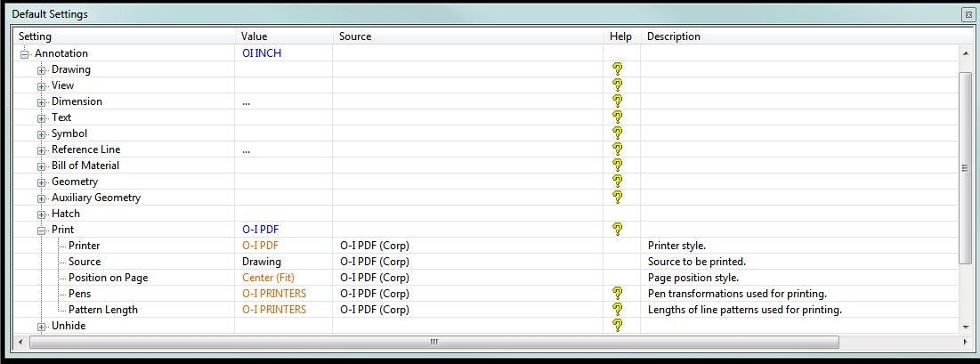Expand the Bill of Material node
Image resolution: width=980 pixels, height=364 pixels.
(x=41, y=166)
